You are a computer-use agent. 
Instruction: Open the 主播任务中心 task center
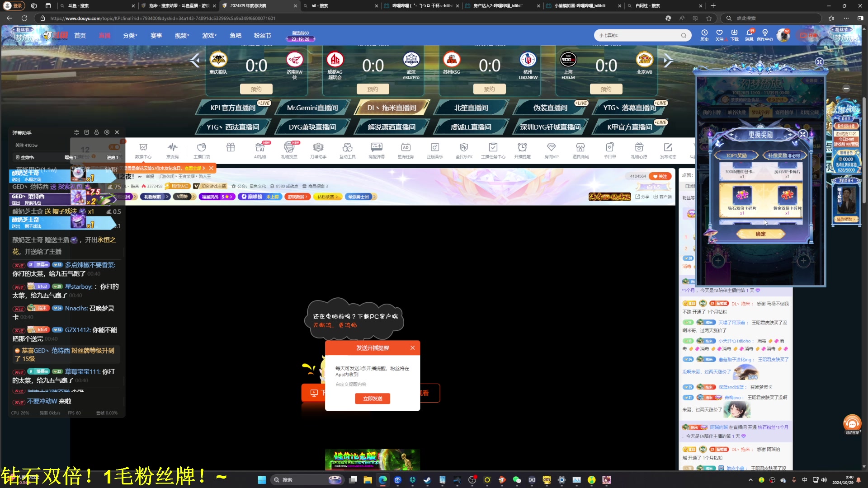pyautogui.click(x=493, y=150)
